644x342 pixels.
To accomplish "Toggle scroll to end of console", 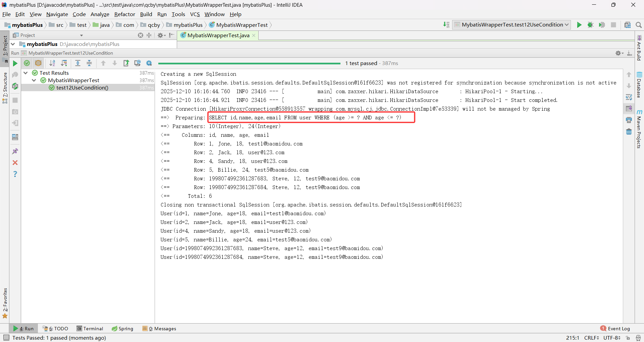I will [629, 109].
